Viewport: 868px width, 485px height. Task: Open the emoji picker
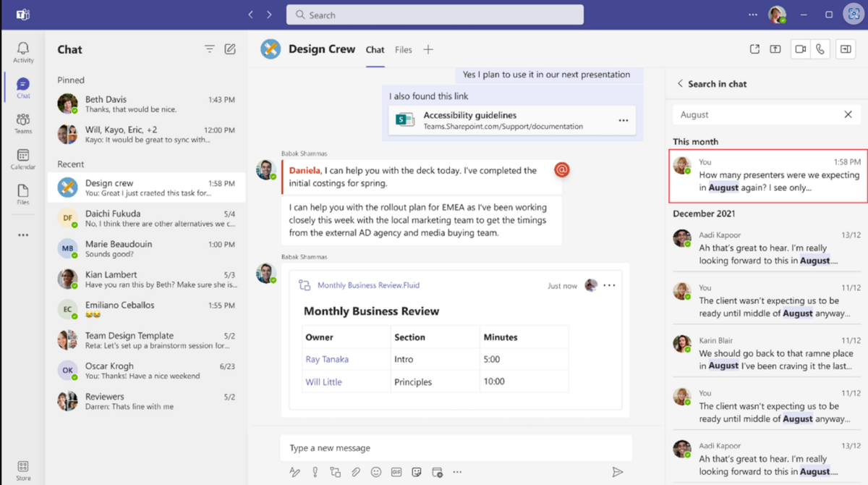[x=376, y=472]
